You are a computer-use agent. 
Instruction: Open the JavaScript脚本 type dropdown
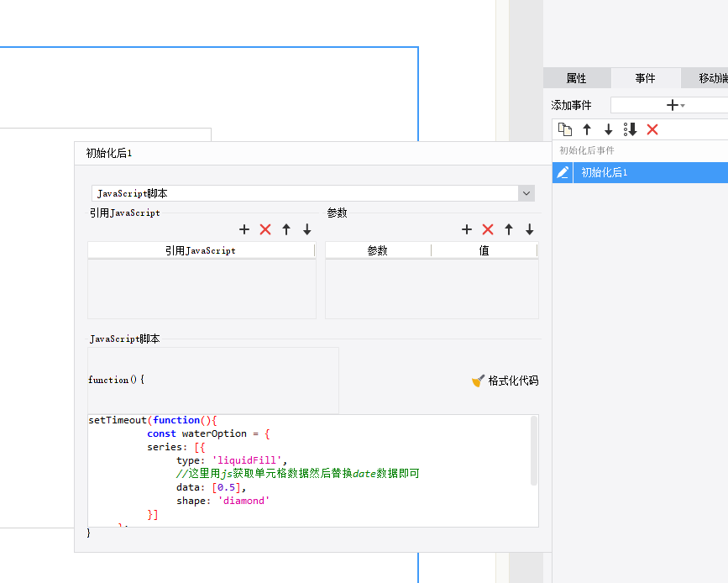[526, 193]
